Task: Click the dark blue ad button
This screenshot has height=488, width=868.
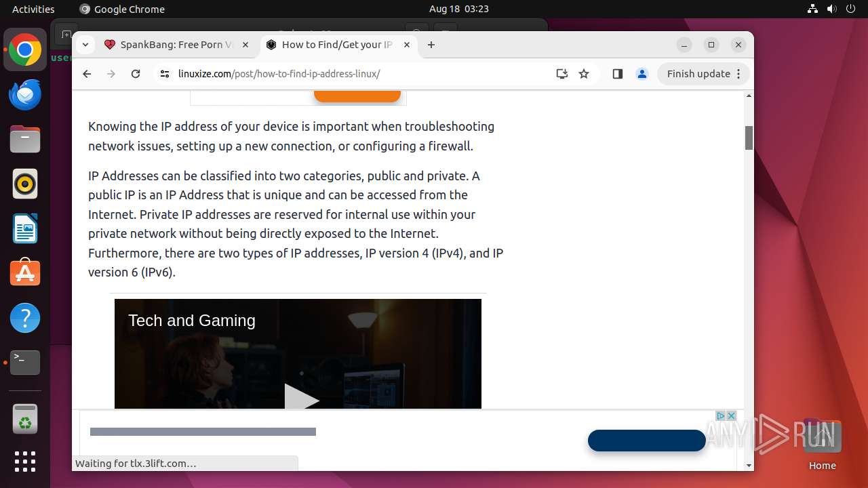Action: click(647, 441)
